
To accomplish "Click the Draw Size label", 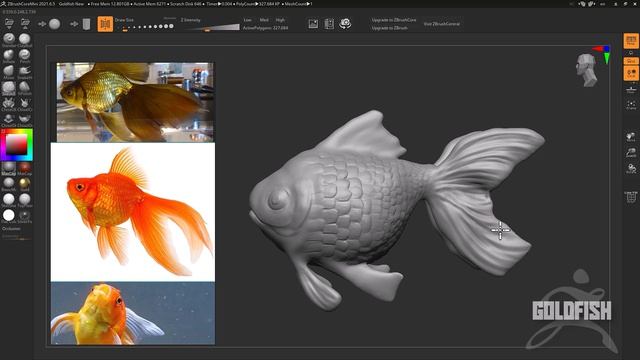I will click(x=124, y=20).
